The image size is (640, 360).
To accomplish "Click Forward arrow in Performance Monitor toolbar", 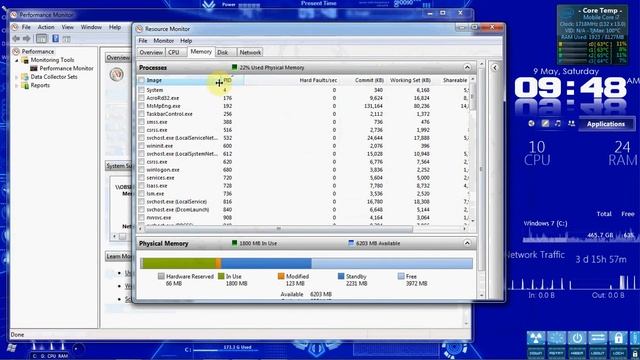I will tap(27, 38).
